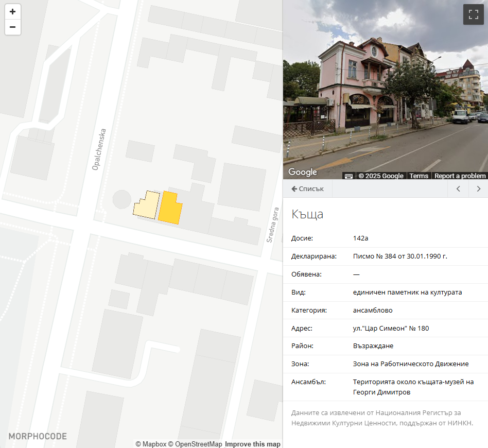
Task: Zoom out of the map
Action: point(13,27)
